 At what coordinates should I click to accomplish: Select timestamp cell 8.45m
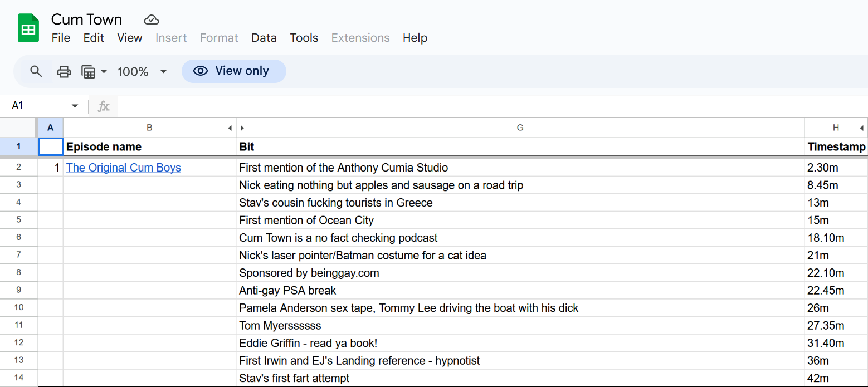[836, 185]
